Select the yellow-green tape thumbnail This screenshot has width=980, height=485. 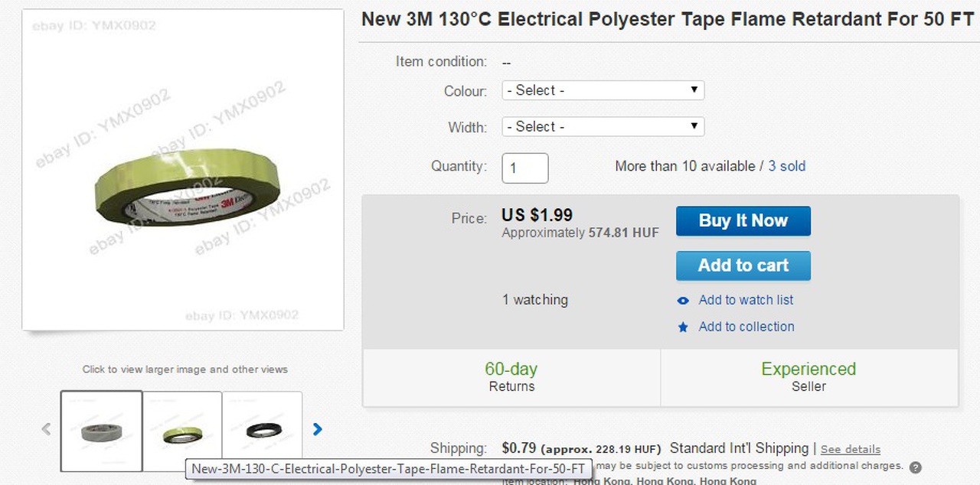coord(182,429)
